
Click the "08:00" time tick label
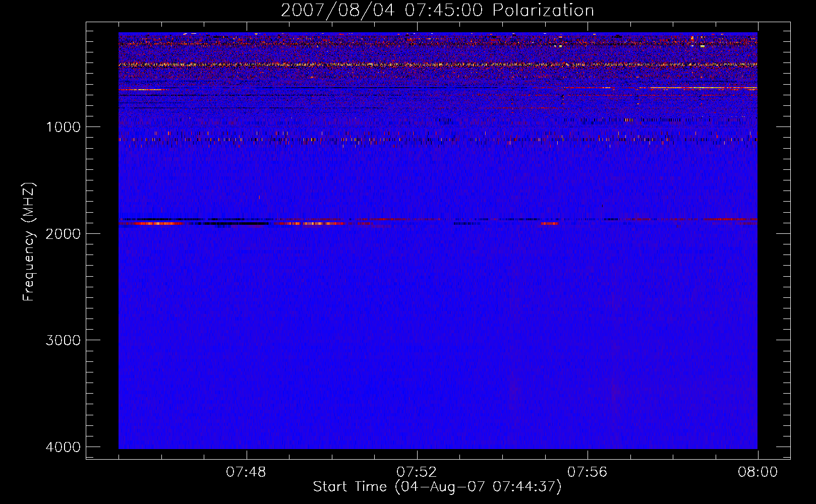[x=758, y=472]
